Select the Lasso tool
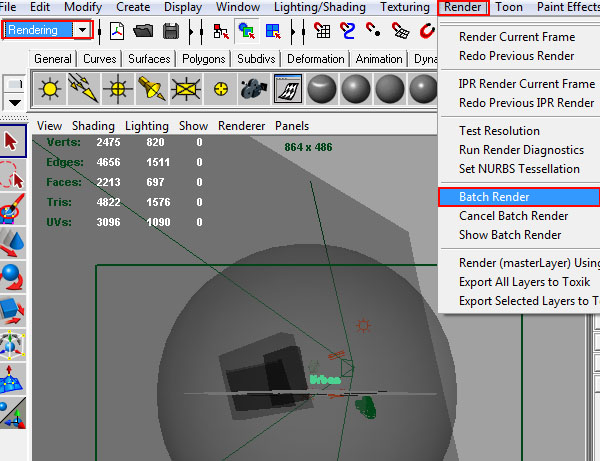This screenshot has height=461, width=600. [x=13, y=175]
